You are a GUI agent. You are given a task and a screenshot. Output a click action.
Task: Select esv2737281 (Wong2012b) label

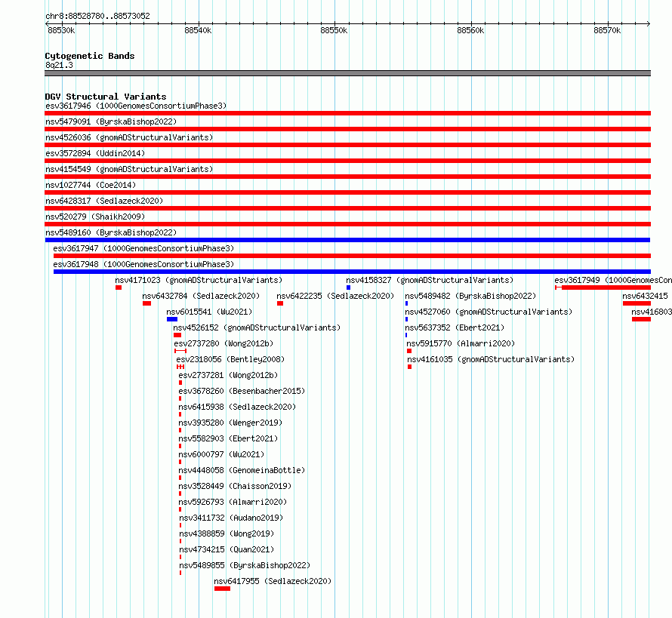click(228, 375)
